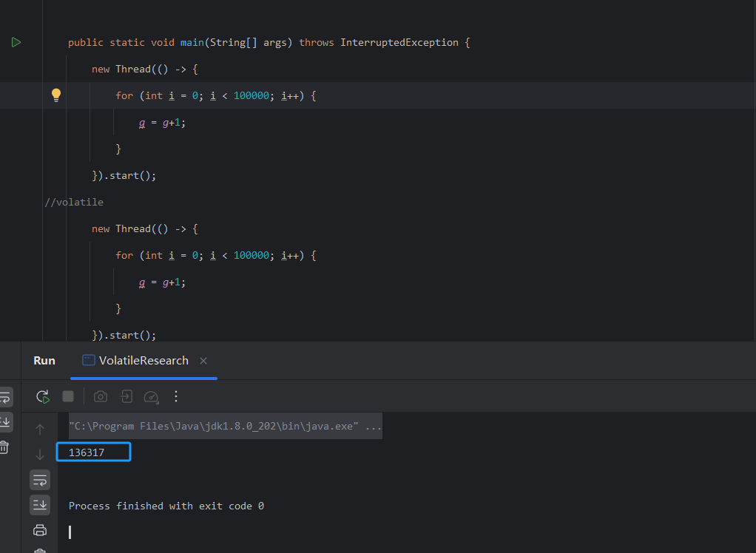Screen dimensions: 756x553
Task: Open the yellow lightbulb quick-fix suggestions
Action: pos(56,95)
